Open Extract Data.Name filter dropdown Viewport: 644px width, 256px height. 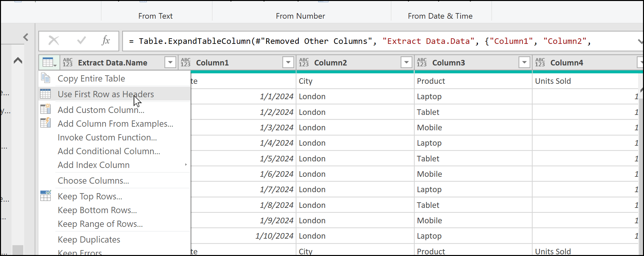(x=170, y=62)
